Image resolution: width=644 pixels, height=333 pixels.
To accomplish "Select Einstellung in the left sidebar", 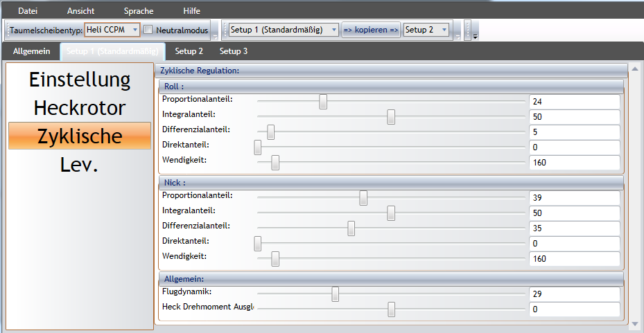I will [80, 80].
